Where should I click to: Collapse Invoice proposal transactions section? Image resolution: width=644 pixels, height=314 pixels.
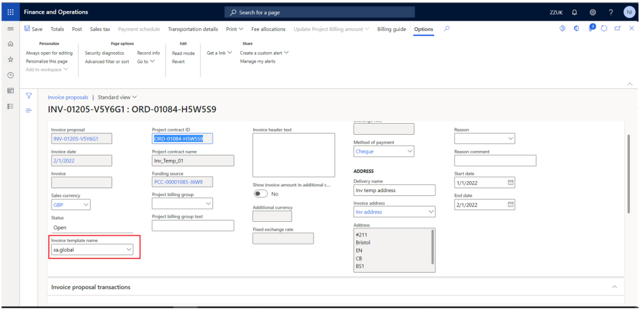pos(614,287)
